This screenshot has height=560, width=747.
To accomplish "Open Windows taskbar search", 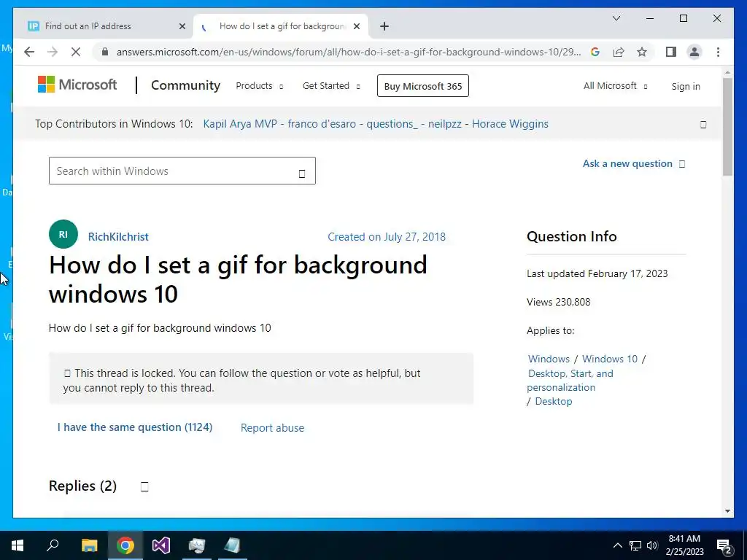I will point(53,545).
